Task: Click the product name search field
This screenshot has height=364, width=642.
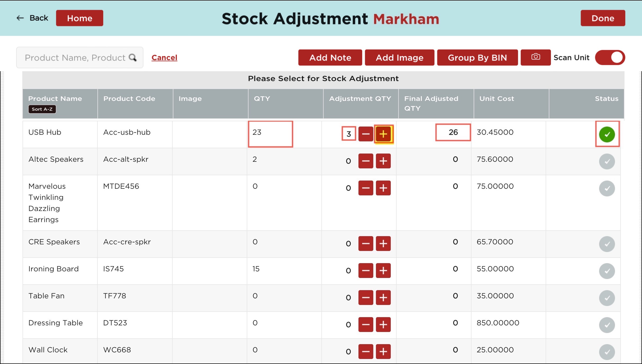Action: (x=75, y=57)
